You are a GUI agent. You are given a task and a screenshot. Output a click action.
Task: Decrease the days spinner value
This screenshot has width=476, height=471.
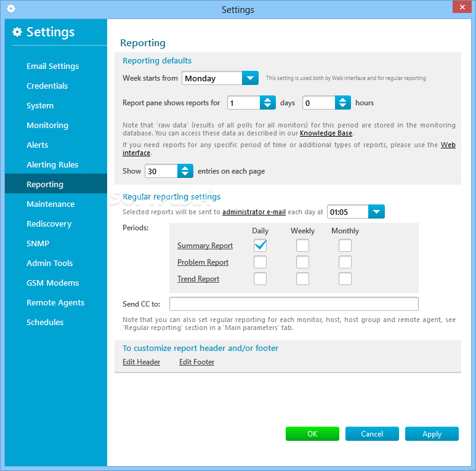click(267, 106)
